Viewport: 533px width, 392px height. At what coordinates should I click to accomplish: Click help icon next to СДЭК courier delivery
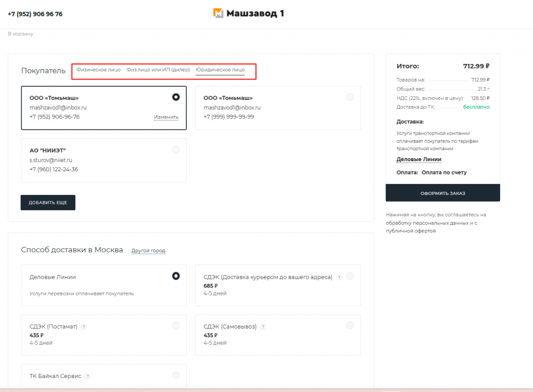(x=338, y=278)
